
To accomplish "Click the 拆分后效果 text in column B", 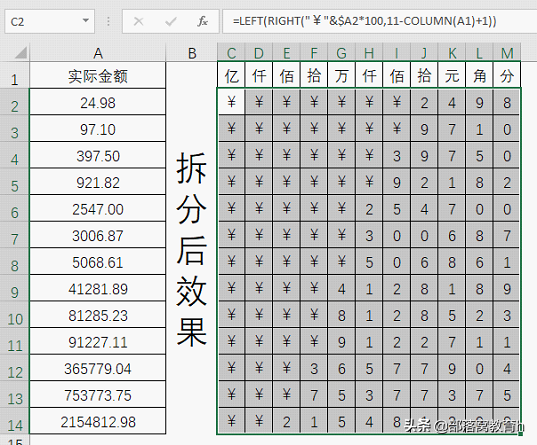I will [192, 249].
